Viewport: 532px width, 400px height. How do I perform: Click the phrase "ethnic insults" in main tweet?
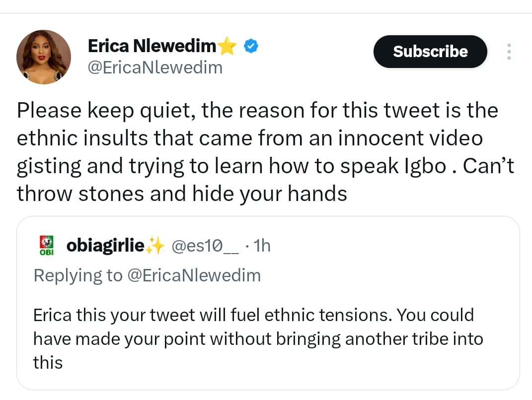(79, 138)
